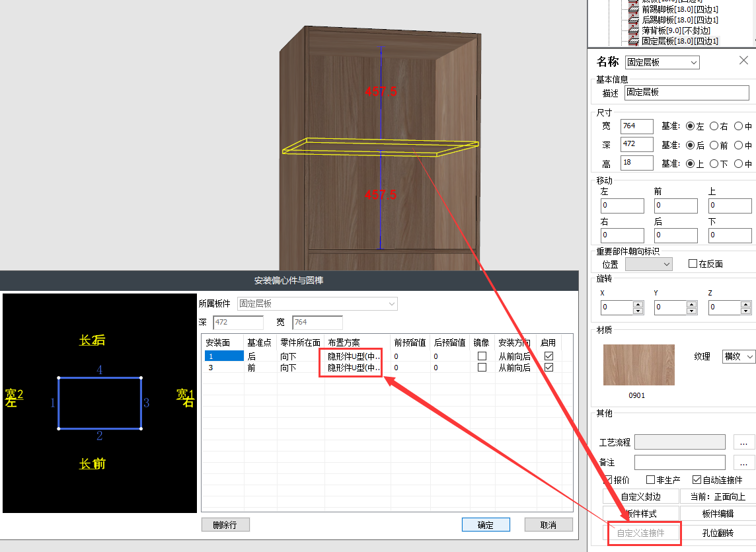The width and height of the screenshot is (756, 552).
Task: Toggle the 在反面 checkbox
Action: click(x=693, y=264)
